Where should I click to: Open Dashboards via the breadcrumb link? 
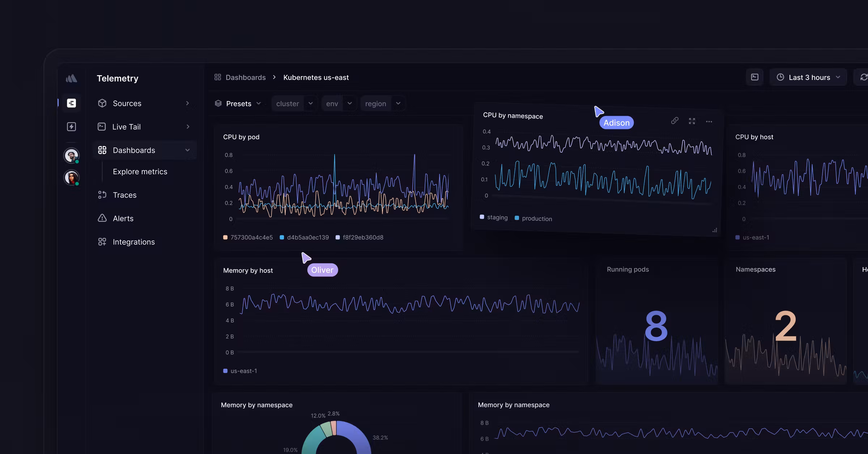[246, 77]
